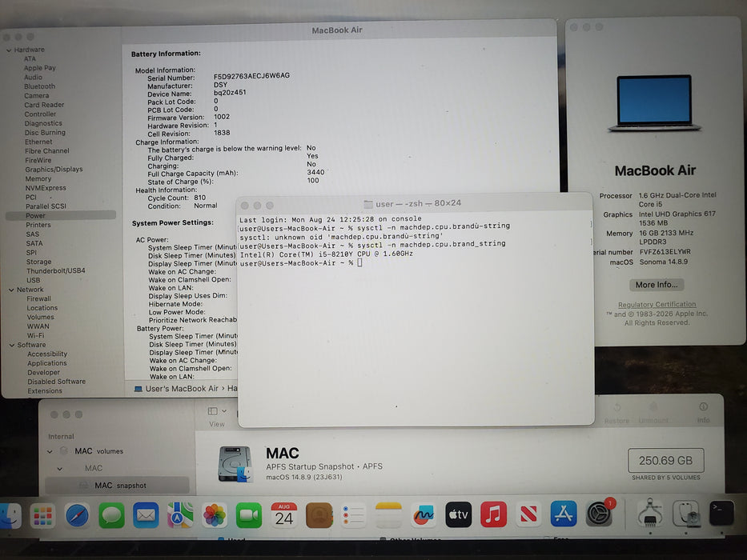Open Apple News from the Dock
The image size is (747, 560).
[x=528, y=514]
